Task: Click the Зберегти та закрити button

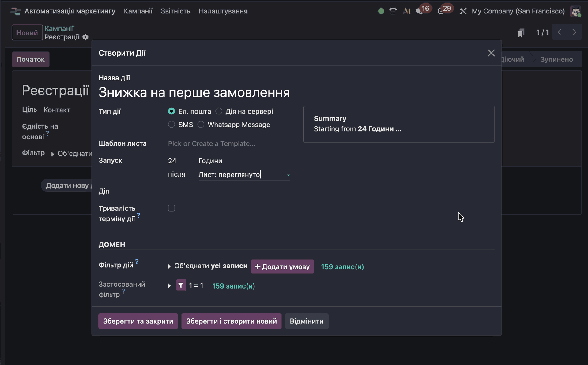Action: pos(138,321)
